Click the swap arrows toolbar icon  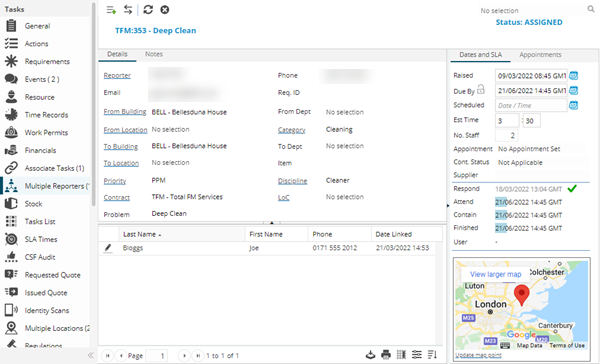[128, 10]
